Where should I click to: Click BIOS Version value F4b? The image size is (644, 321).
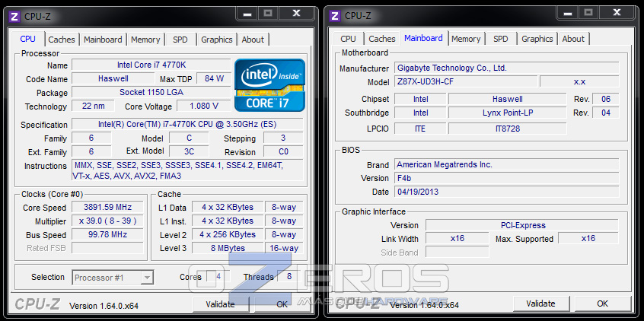coord(507,178)
